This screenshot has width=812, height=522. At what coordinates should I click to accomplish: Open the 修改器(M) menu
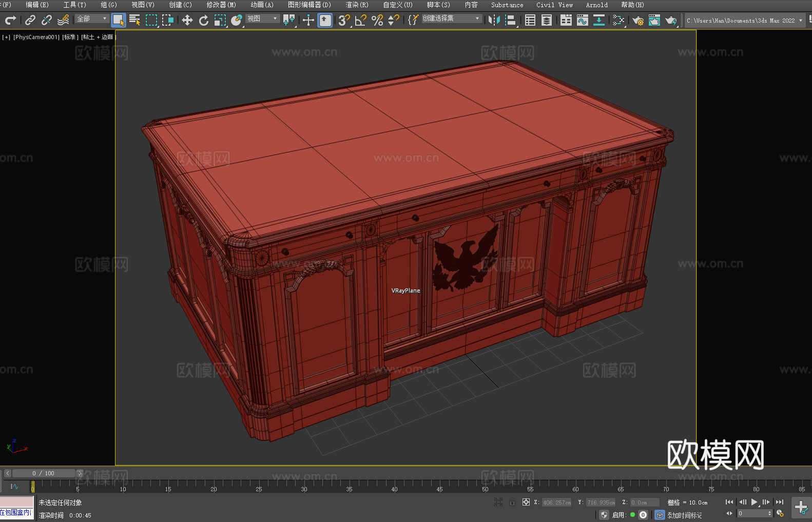point(221,5)
